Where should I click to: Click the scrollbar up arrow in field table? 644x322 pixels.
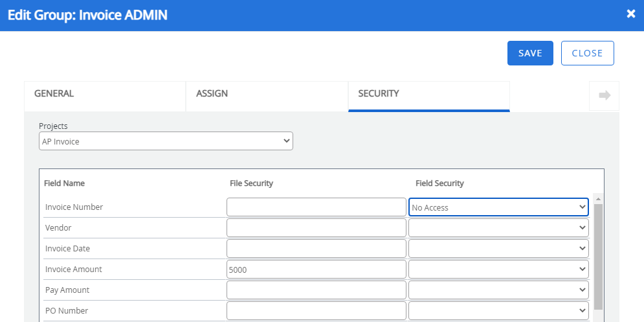click(x=598, y=199)
